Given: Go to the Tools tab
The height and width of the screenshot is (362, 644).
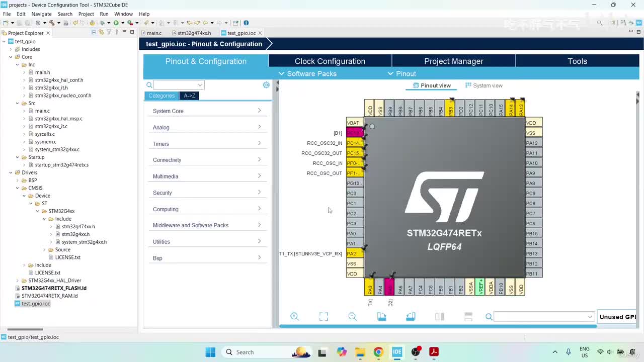Looking at the screenshot, I should pyautogui.click(x=577, y=61).
